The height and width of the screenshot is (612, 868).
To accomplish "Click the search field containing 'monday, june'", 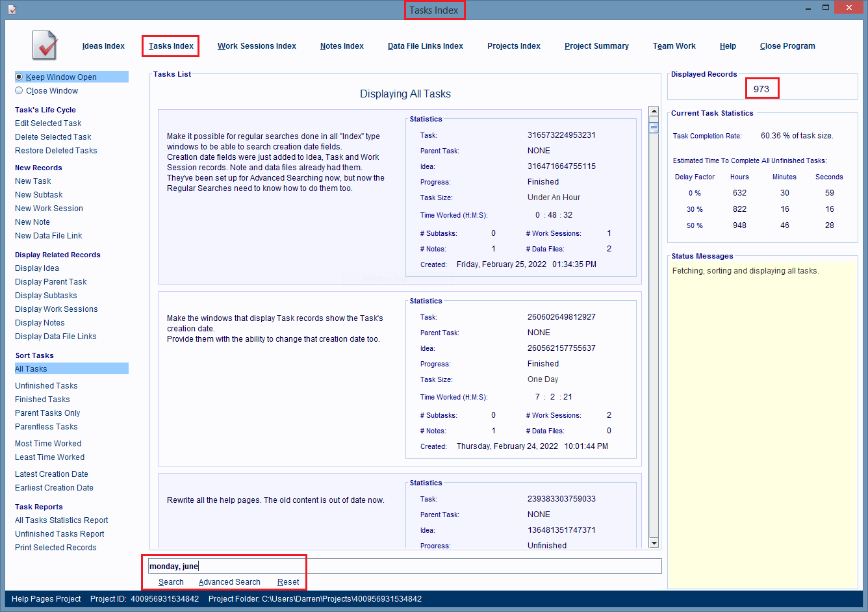I will tap(405, 566).
